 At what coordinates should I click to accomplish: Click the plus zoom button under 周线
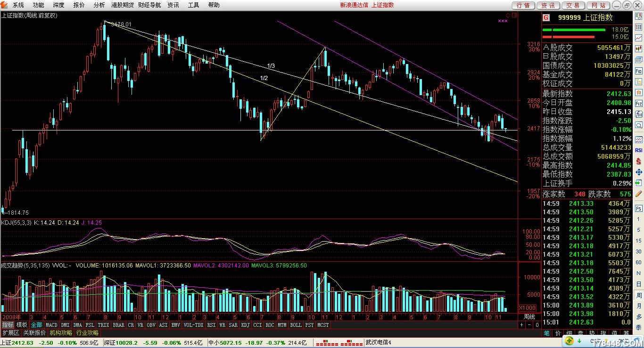(x=522, y=325)
